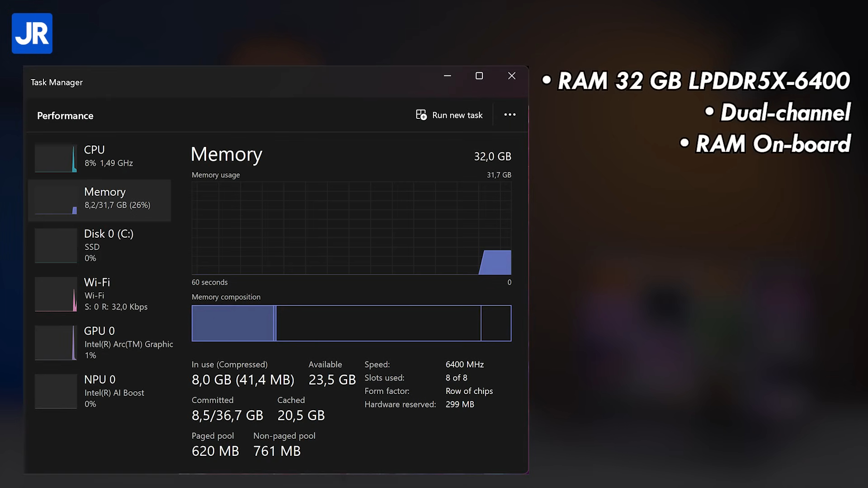Viewport: 868px width, 488px height.
Task: Click the Performance page heading
Action: tap(65, 116)
